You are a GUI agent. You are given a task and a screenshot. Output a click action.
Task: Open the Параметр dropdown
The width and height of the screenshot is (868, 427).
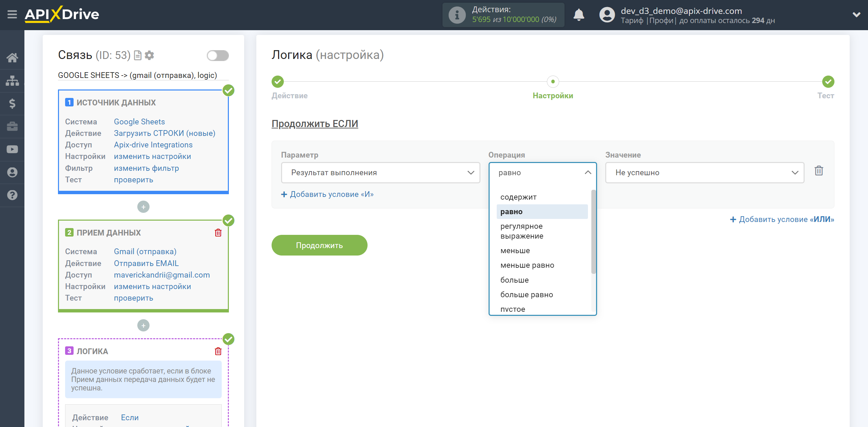coord(380,173)
